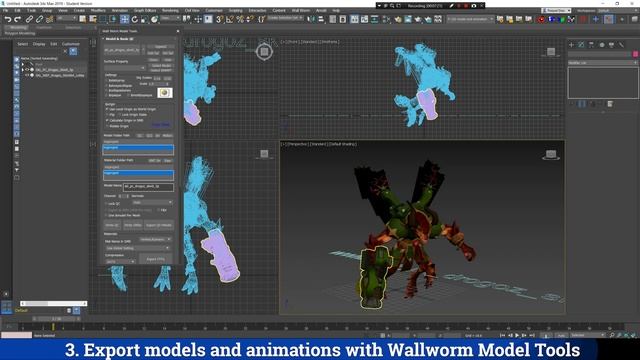Toggle first checkbox in the Settings group
The width and height of the screenshot is (640, 360).
[x=107, y=80]
